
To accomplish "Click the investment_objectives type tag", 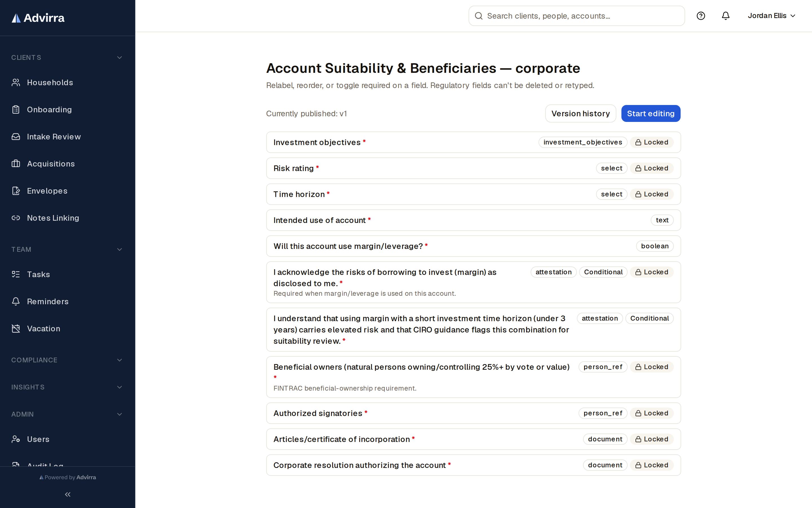I will pyautogui.click(x=583, y=143).
